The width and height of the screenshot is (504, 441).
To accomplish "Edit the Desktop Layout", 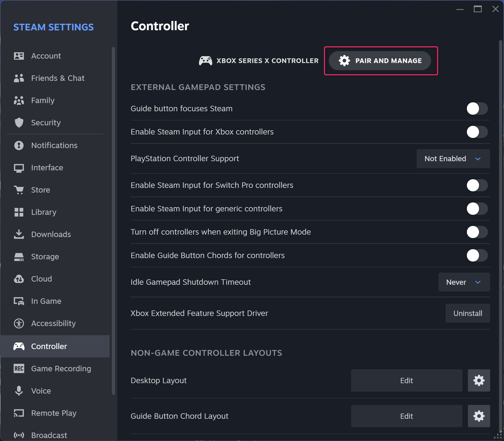I will (x=407, y=380).
